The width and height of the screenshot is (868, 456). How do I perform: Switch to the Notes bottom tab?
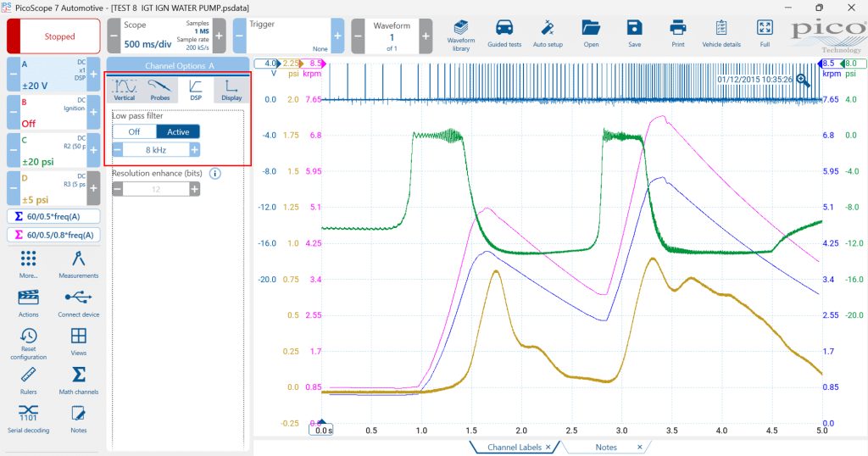tap(606, 448)
